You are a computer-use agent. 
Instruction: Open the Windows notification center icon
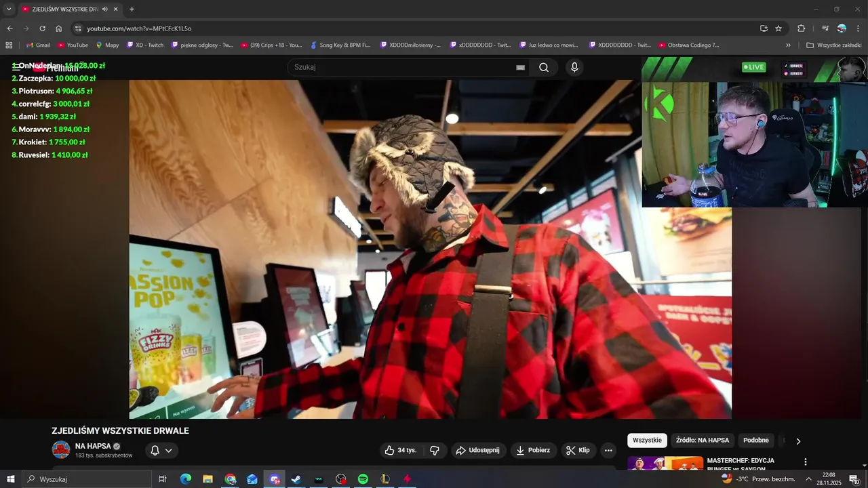[x=854, y=479]
